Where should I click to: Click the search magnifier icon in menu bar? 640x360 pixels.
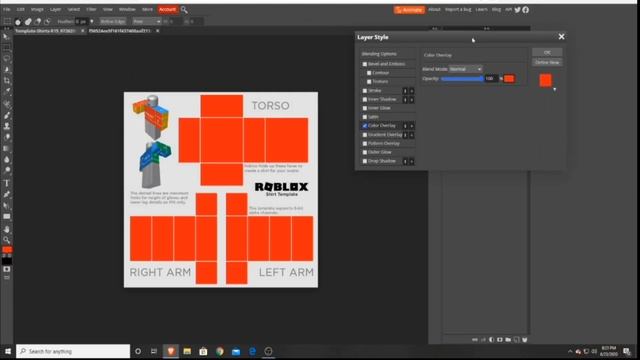(184, 9)
